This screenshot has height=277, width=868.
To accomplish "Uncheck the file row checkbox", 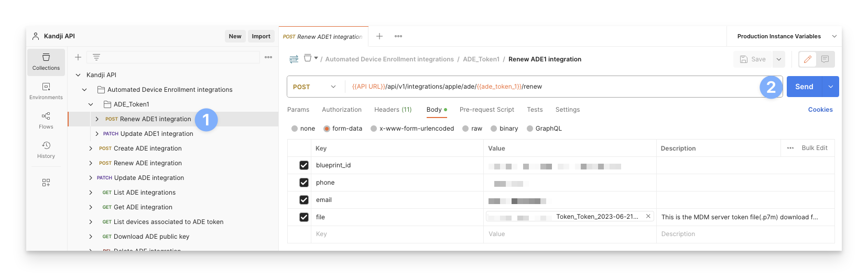I will click(303, 217).
